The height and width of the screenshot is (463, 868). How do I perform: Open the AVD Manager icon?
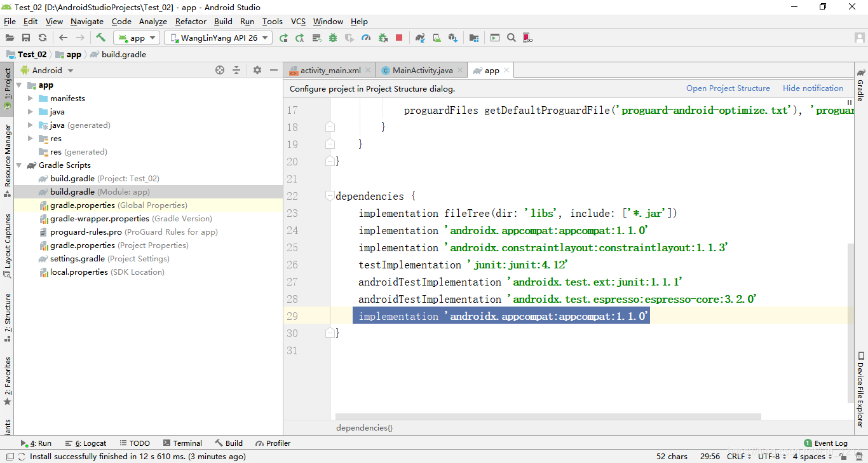(x=437, y=38)
